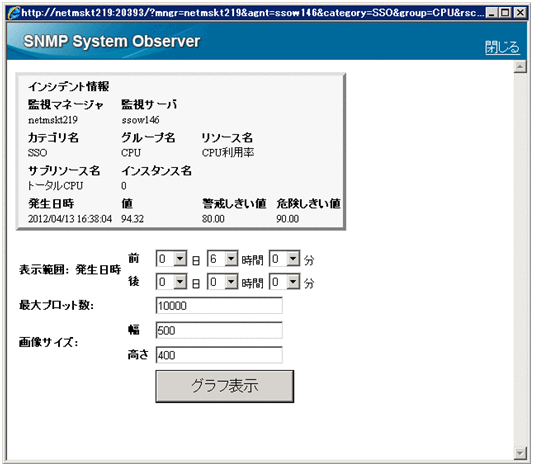The image size is (535, 468).
Task: Click the scrollbar up arrow
Action: [x=520, y=67]
